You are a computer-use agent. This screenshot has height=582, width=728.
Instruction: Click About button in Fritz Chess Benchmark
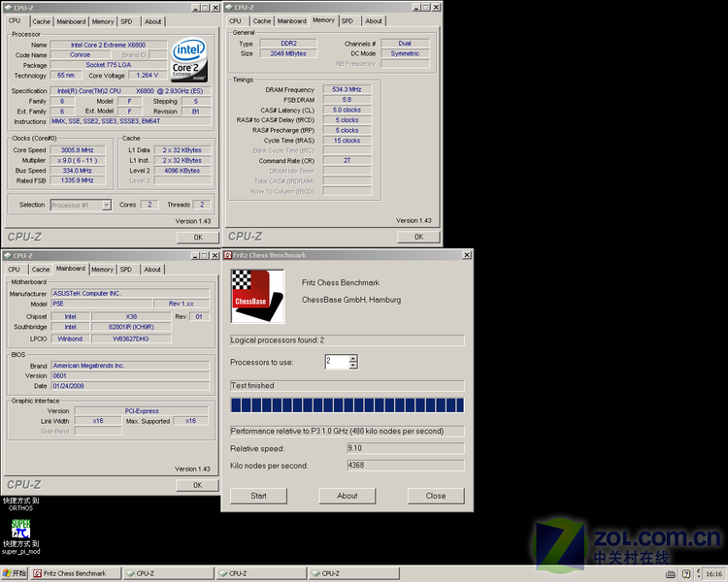click(347, 496)
